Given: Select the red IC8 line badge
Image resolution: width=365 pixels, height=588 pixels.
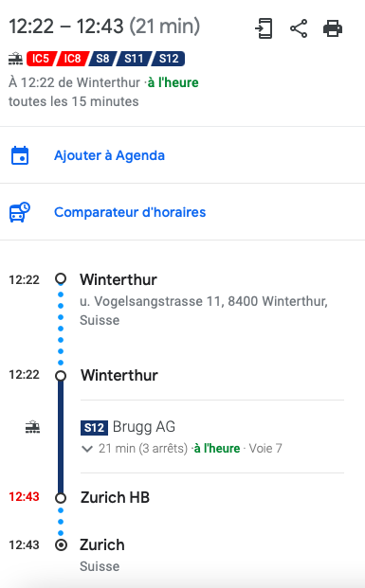Looking at the screenshot, I should [x=72, y=59].
